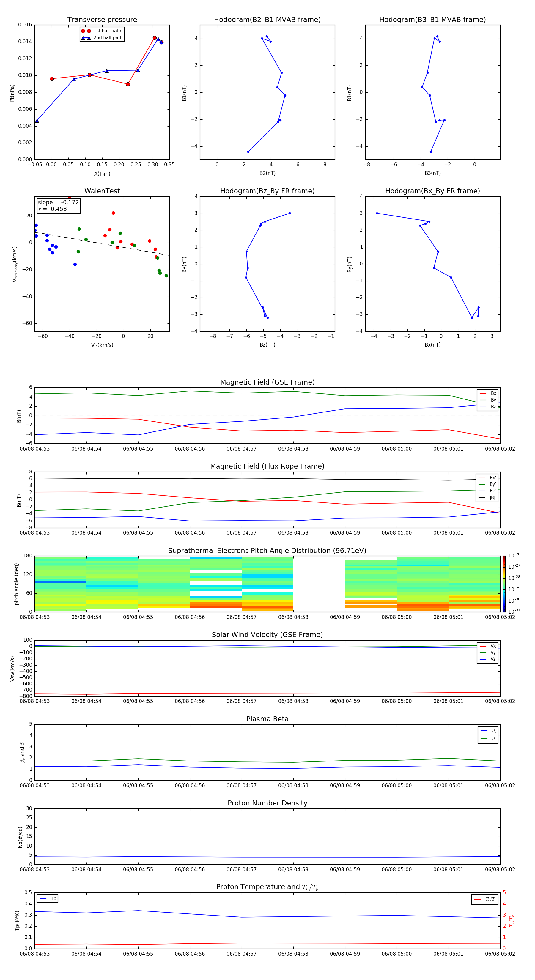
Task: Click the 'Hodogram(B3_B1 MVAB frame)' title
Action: point(432,19)
